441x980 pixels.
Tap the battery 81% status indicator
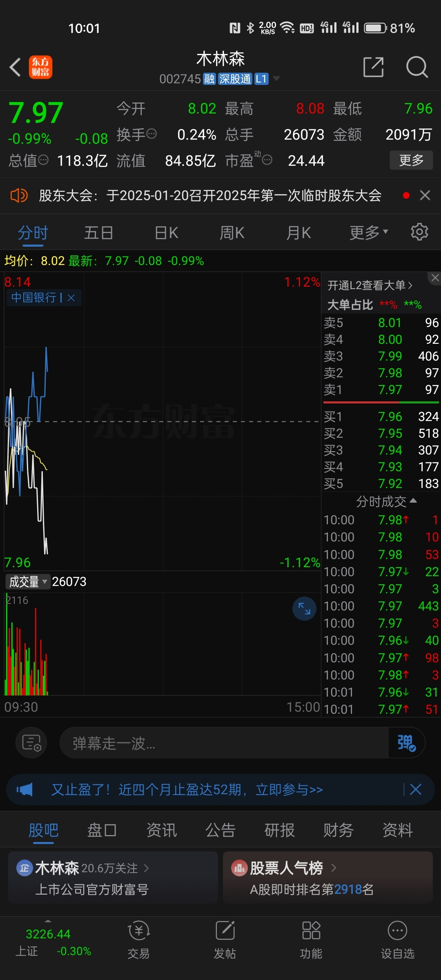tap(390, 28)
